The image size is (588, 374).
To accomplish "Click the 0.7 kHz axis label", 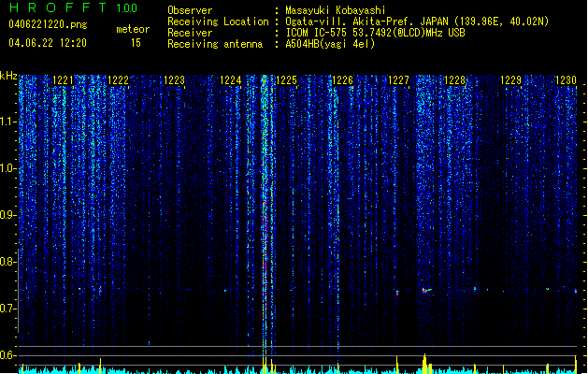I will point(7,309).
